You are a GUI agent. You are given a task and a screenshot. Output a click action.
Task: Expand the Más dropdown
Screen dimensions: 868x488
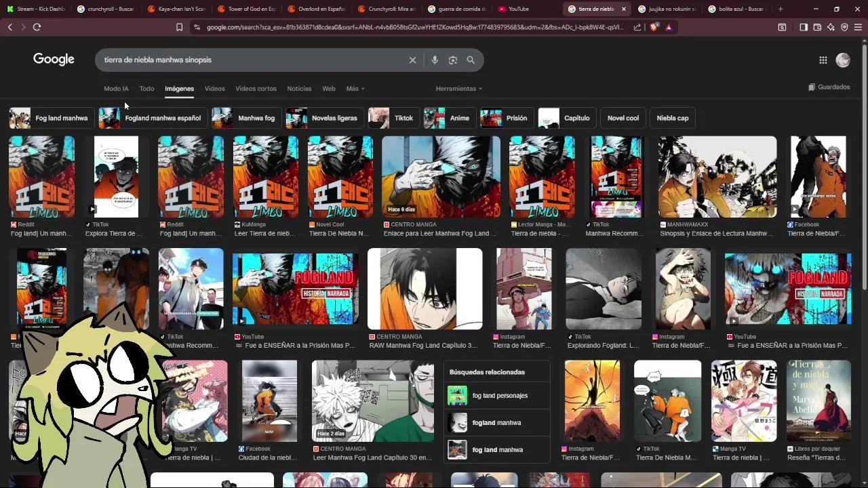point(355,89)
